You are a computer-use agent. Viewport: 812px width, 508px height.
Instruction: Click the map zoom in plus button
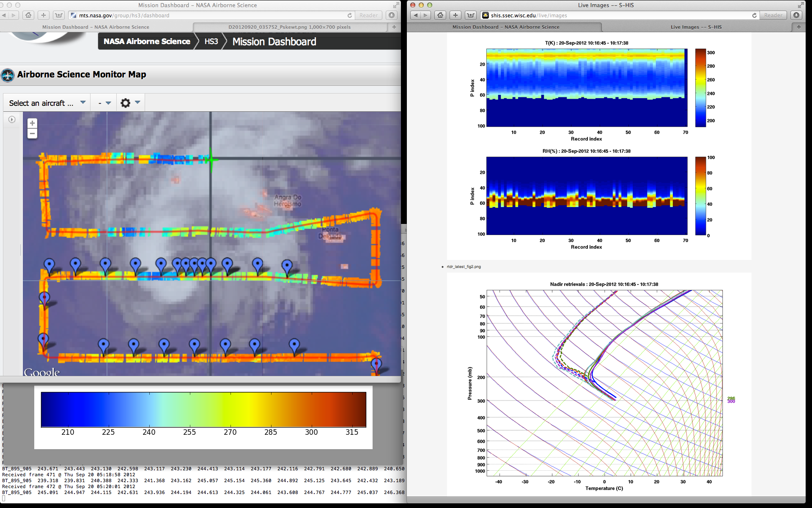coord(32,123)
